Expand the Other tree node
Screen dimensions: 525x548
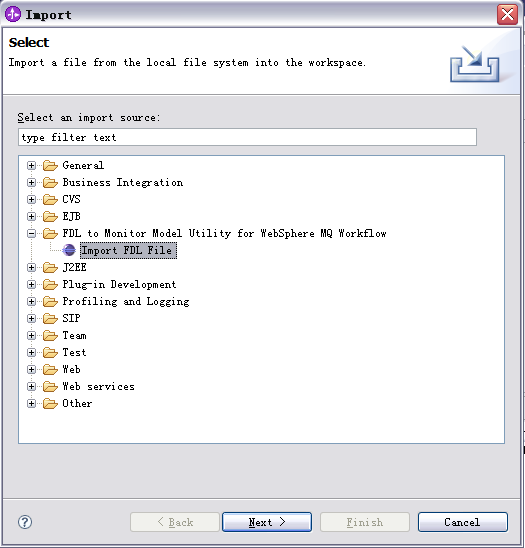31,404
